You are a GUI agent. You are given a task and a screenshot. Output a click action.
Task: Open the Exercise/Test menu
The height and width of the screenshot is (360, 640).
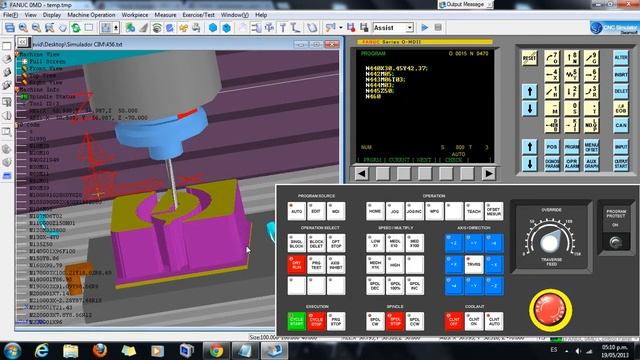point(198,15)
